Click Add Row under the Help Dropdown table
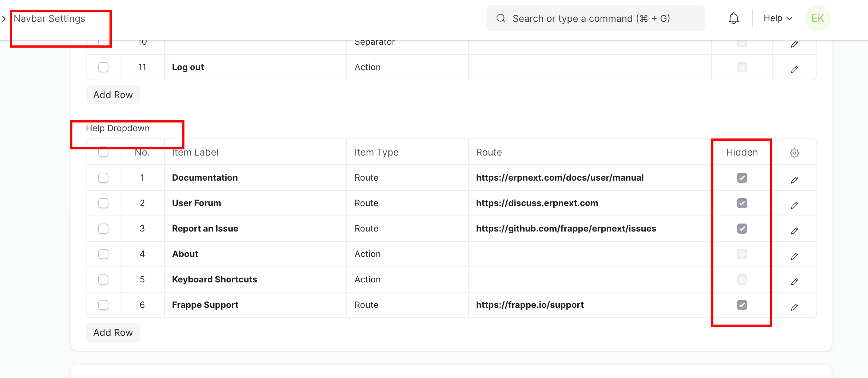The image size is (868, 378). click(113, 332)
